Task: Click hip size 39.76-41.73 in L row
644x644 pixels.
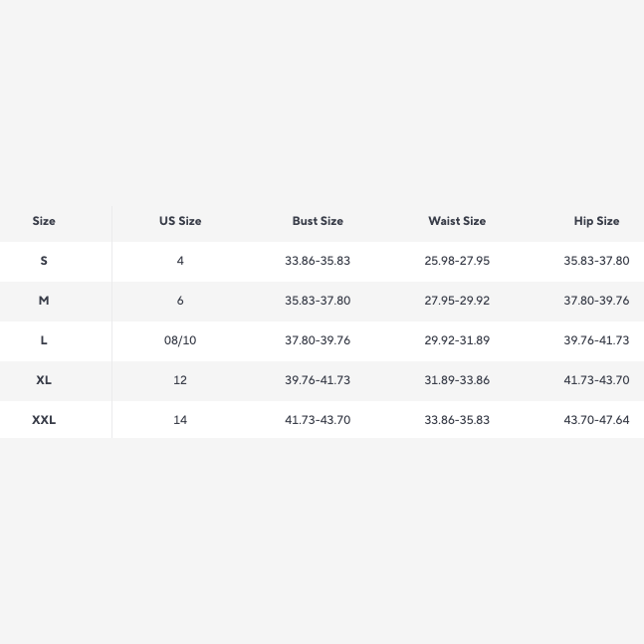Action: [596, 340]
